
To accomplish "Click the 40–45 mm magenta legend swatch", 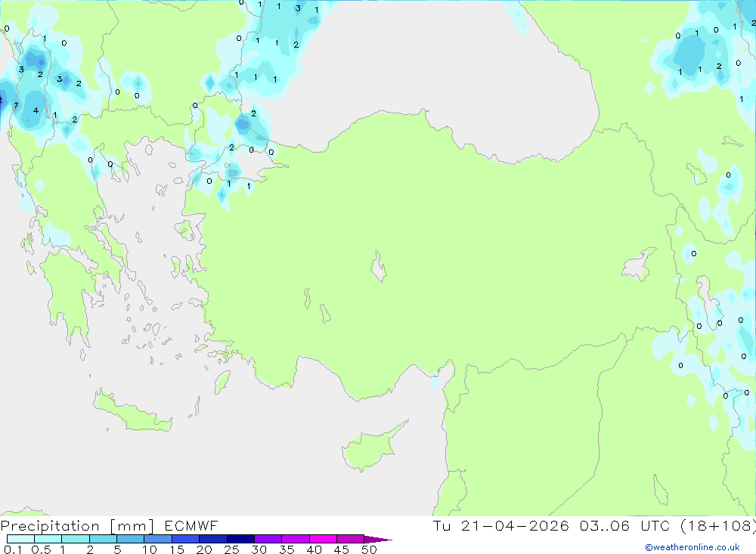I will [323, 539].
